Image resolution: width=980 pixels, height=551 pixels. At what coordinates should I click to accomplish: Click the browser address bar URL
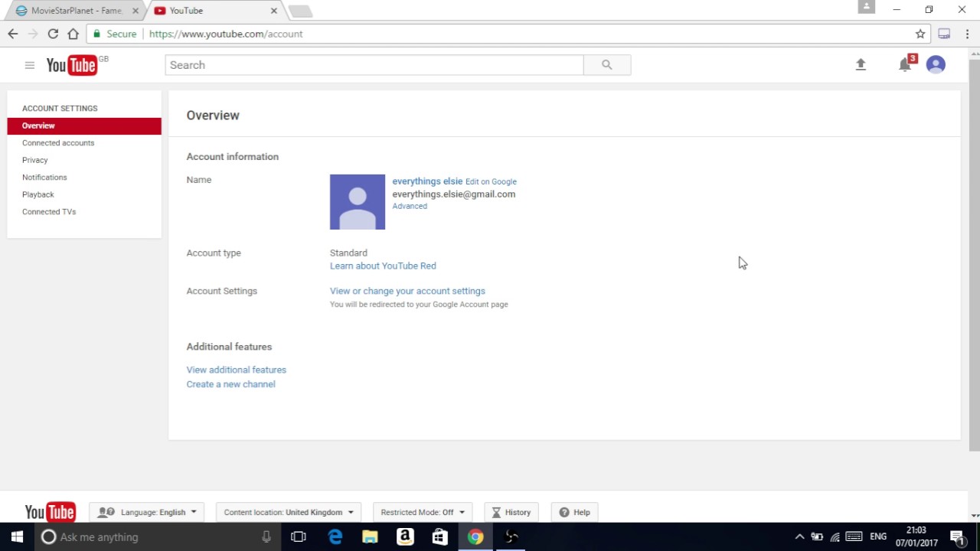226,34
